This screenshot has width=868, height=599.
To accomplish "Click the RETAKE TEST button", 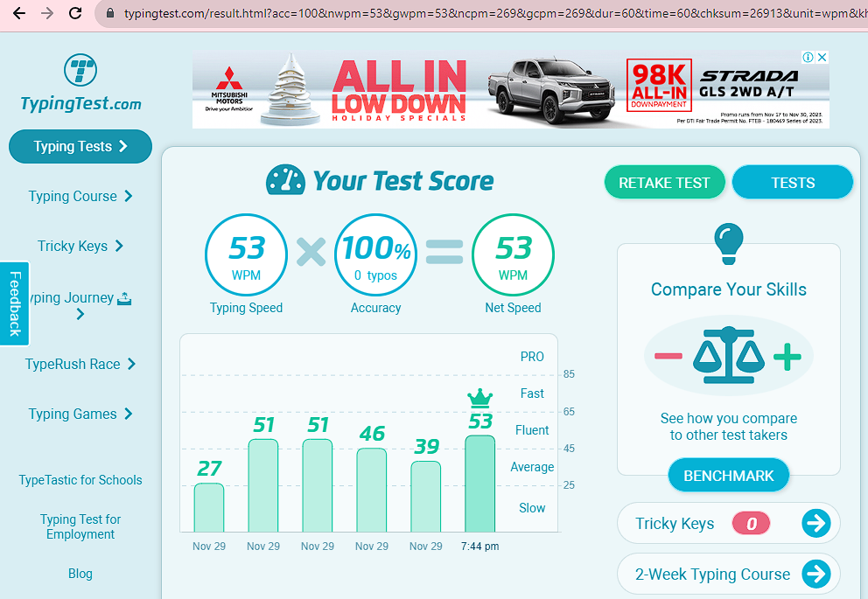I will 664,183.
